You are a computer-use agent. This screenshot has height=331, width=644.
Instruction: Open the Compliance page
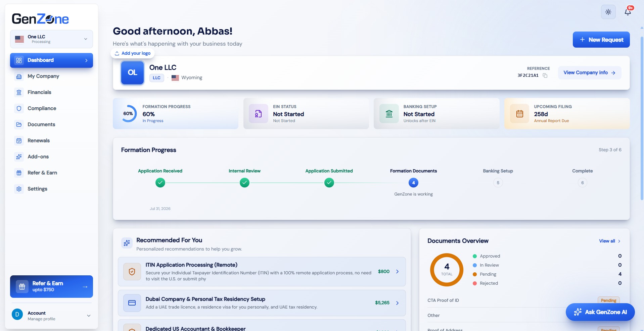51,109
